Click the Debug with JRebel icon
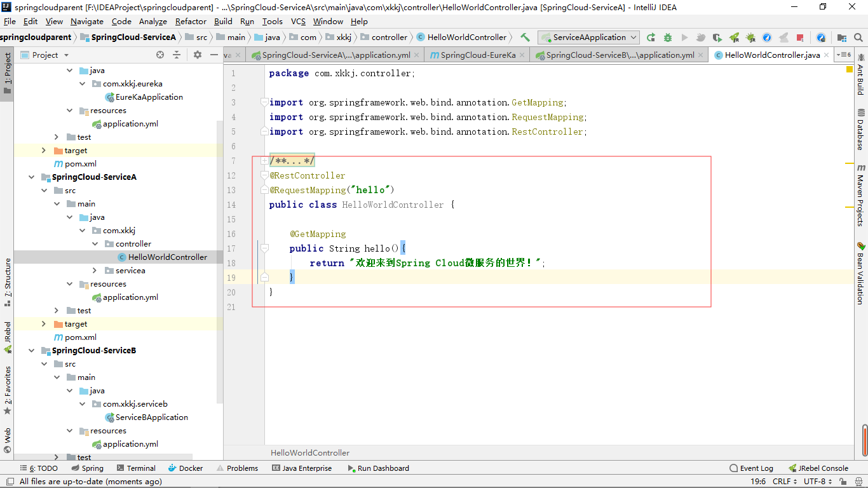Viewport: 868px width, 488px height. pos(750,37)
